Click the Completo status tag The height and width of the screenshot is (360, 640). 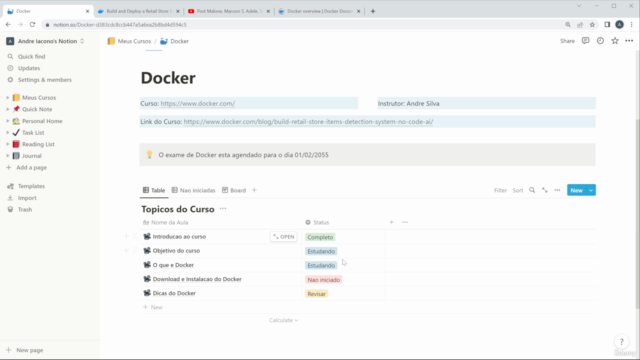click(x=320, y=237)
